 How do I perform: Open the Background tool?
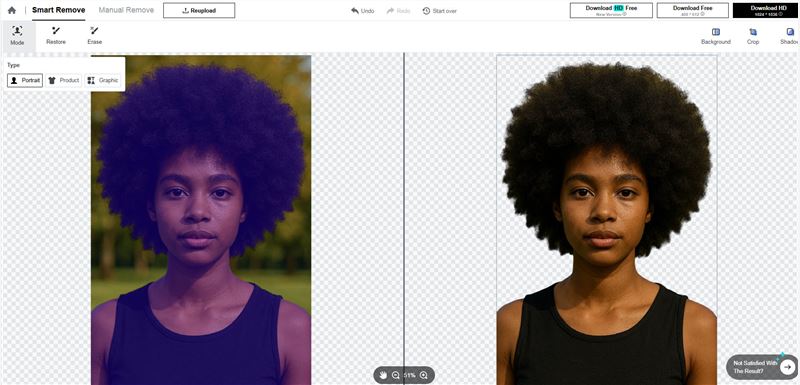716,36
